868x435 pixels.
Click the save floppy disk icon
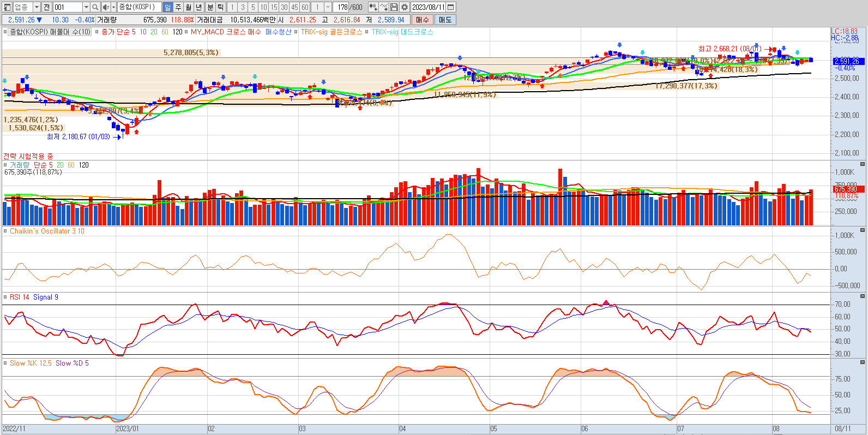(394, 7)
